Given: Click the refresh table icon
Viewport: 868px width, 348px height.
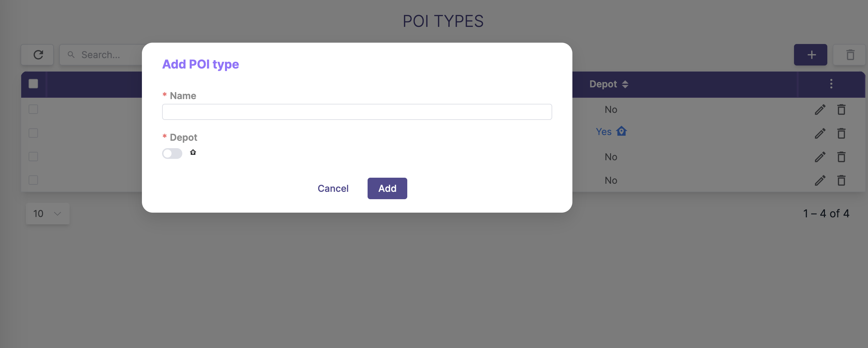Looking at the screenshot, I should (37, 54).
